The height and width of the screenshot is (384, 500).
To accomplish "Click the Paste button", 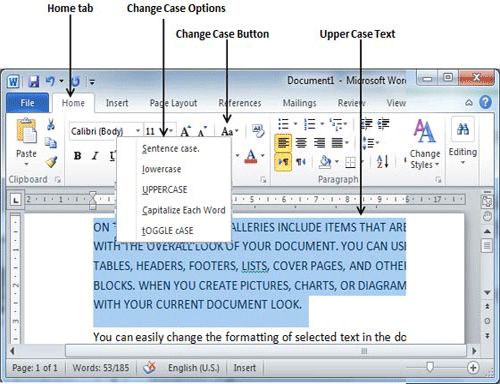I will point(26,142).
